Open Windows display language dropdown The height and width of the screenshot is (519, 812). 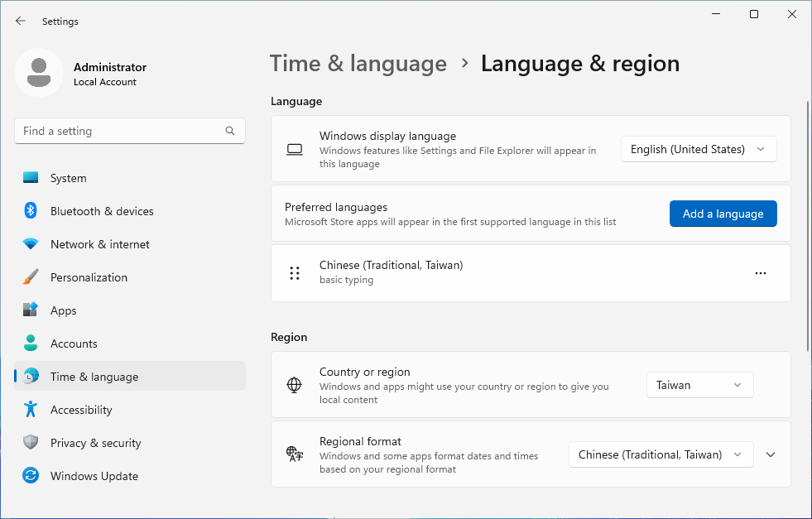pos(699,149)
